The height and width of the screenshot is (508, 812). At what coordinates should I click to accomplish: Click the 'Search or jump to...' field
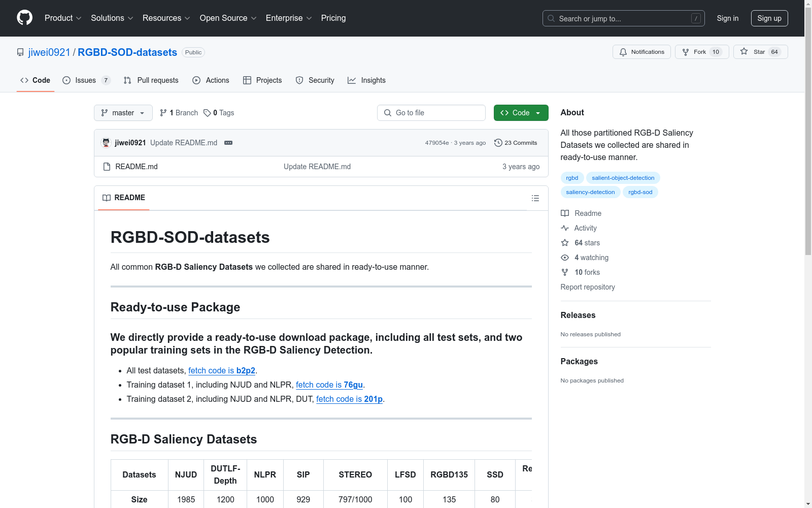click(x=624, y=18)
